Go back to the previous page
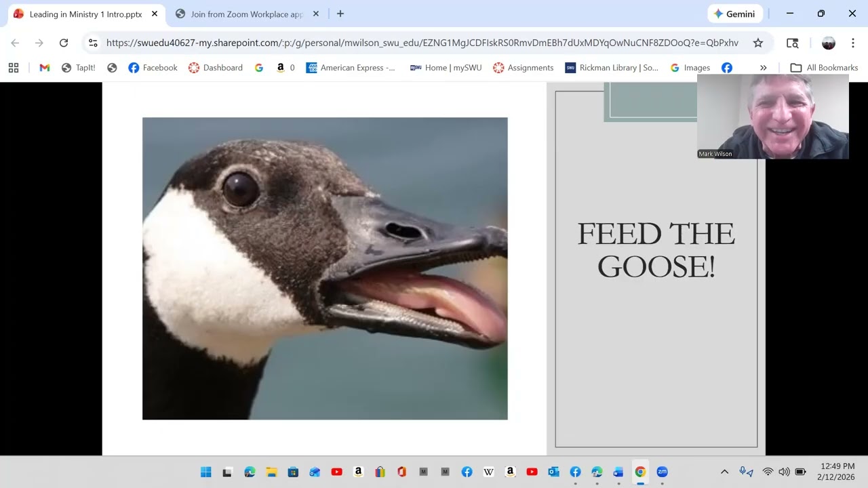Viewport: 868px width, 488px height. tap(15, 43)
